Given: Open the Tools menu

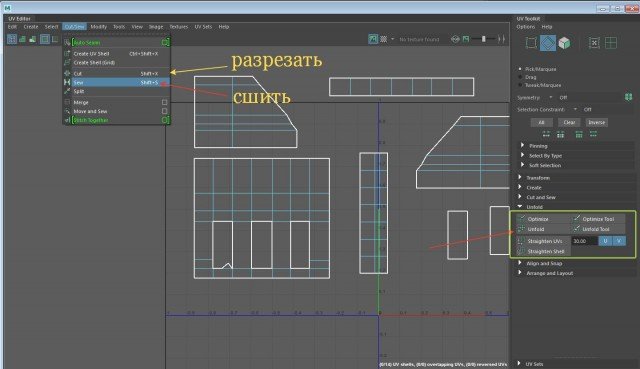Looking at the screenshot, I should click(119, 27).
